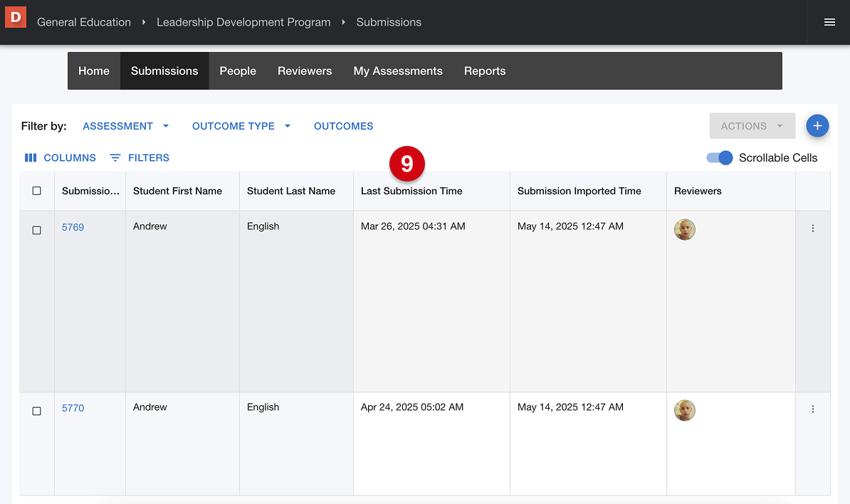Click 'English' in row 5770
This screenshot has height=504, width=850.
pyautogui.click(x=263, y=407)
